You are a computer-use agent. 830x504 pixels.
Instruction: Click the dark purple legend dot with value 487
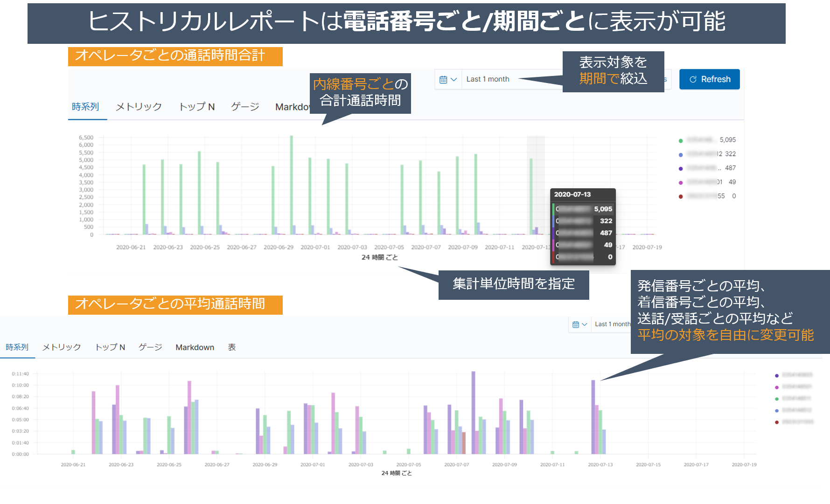point(681,168)
